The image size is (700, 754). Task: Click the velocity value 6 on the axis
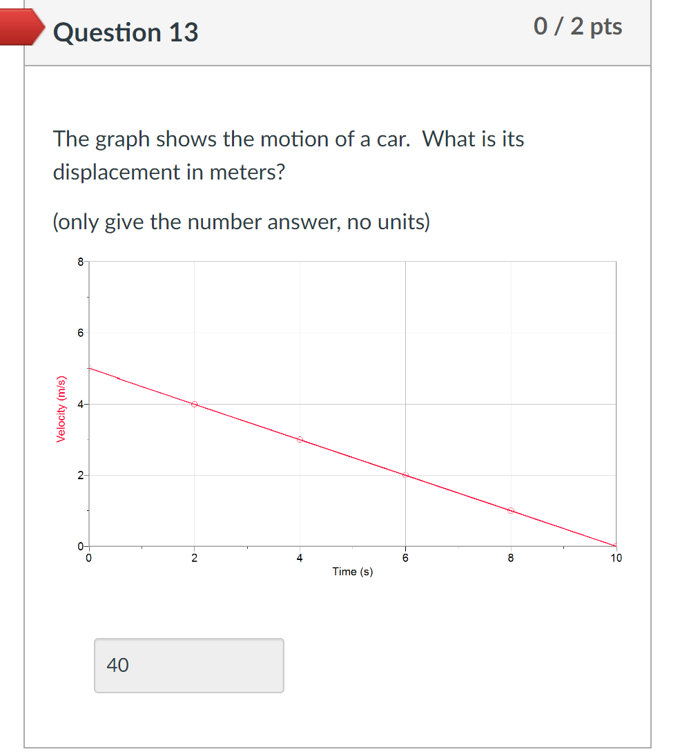point(82,332)
